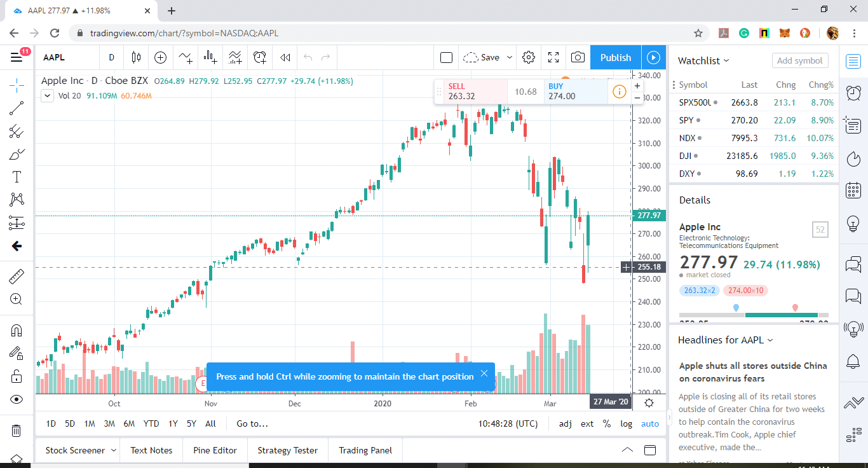Click the back arrow icon in left toolbar

(x=17, y=246)
